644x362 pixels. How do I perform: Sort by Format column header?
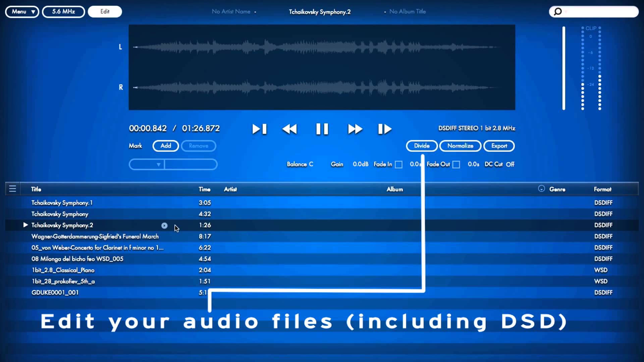(602, 189)
